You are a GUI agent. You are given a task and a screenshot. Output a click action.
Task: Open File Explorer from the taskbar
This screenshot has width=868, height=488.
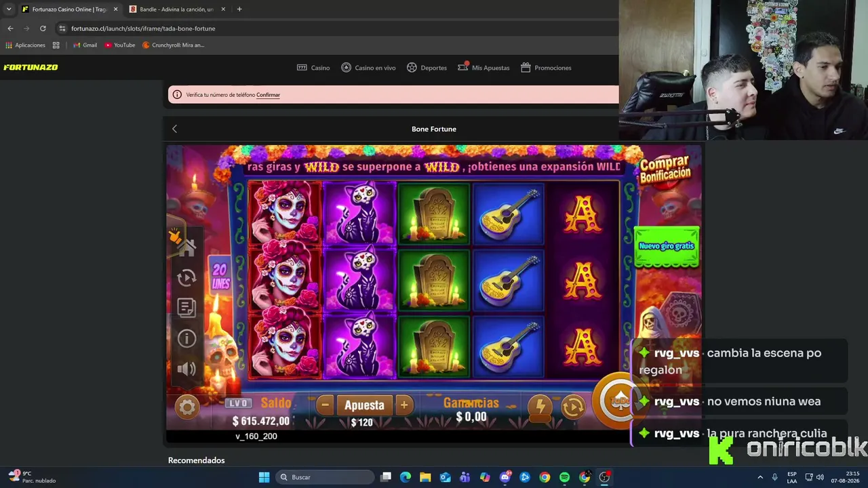coord(425,477)
